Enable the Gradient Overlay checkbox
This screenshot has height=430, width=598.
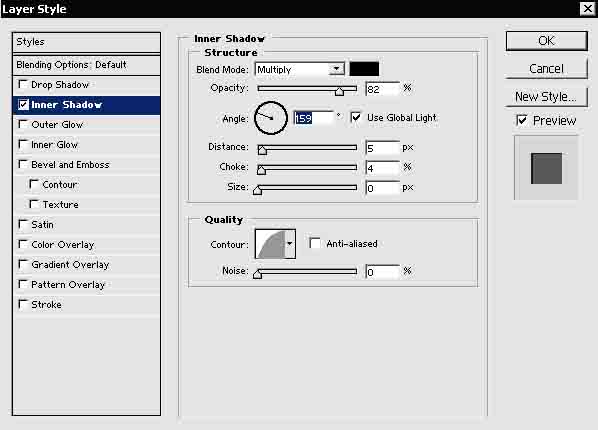[x=23, y=264]
